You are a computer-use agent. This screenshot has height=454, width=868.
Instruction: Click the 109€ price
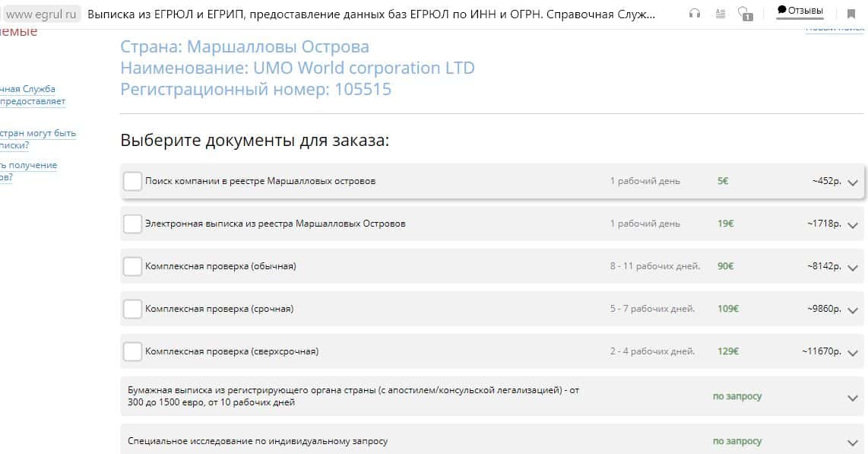point(728,309)
